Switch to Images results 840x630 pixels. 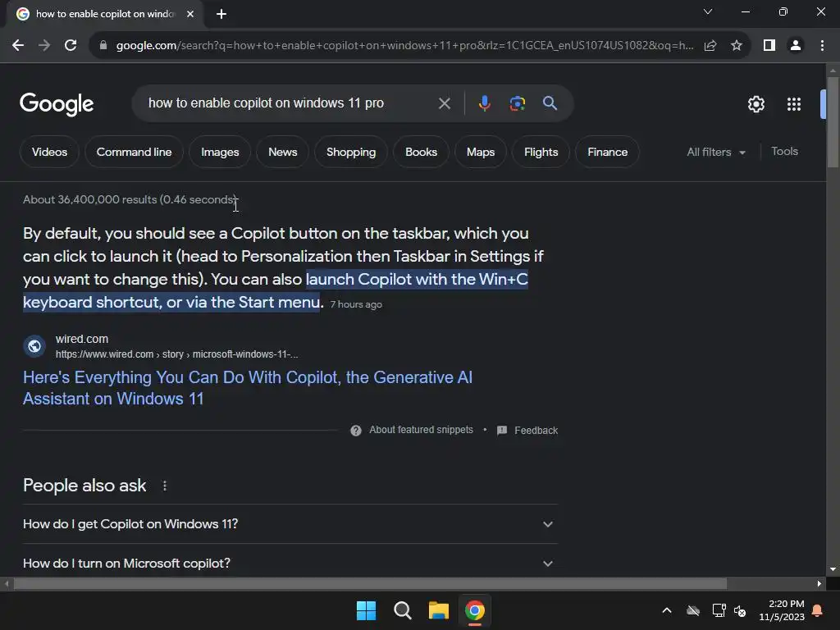(220, 152)
